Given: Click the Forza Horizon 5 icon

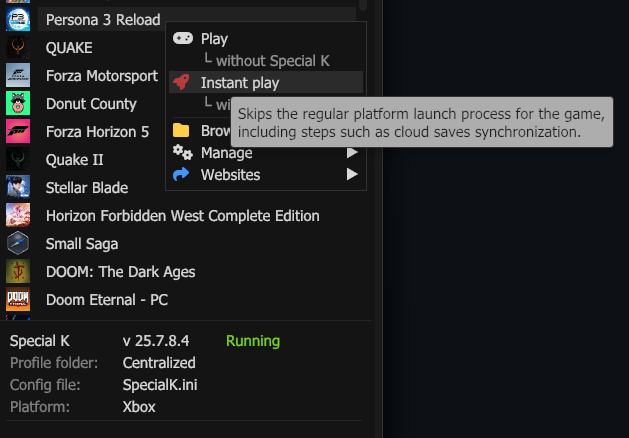Looking at the screenshot, I should click(x=18, y=131).
